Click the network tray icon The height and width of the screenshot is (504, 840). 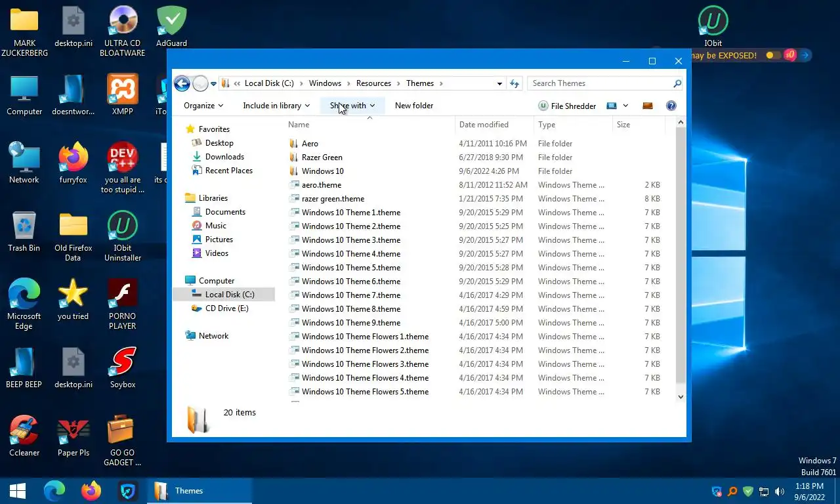[x=764, y=492]
